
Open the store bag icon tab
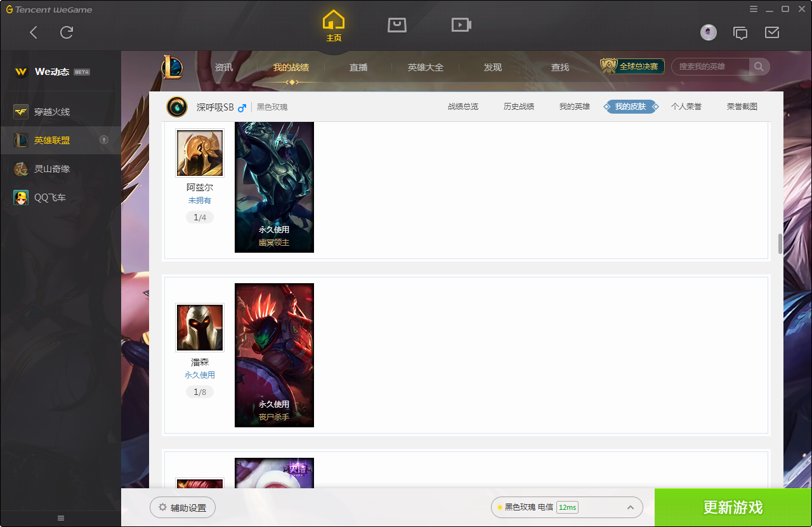(397, 25)
